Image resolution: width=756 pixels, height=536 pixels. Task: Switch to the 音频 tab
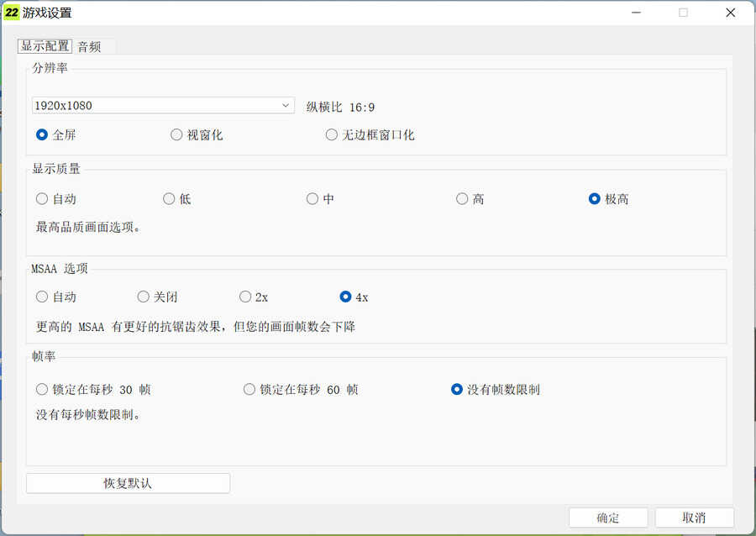click(x=90, y=47)
